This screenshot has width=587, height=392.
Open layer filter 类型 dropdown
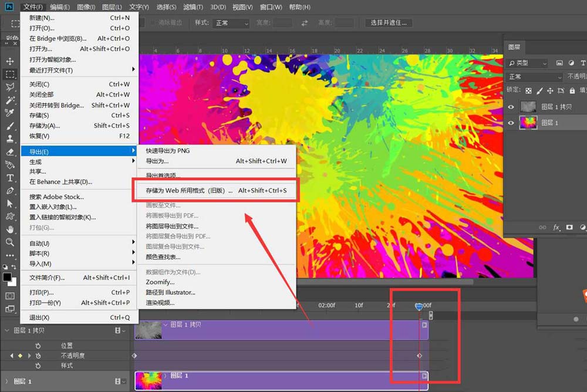point(527,63)
